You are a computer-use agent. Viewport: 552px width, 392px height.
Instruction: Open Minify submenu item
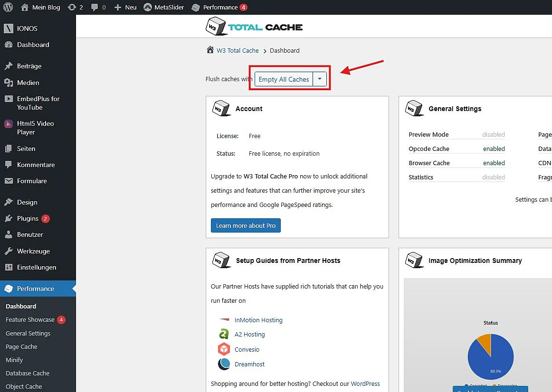coord(14,360)
